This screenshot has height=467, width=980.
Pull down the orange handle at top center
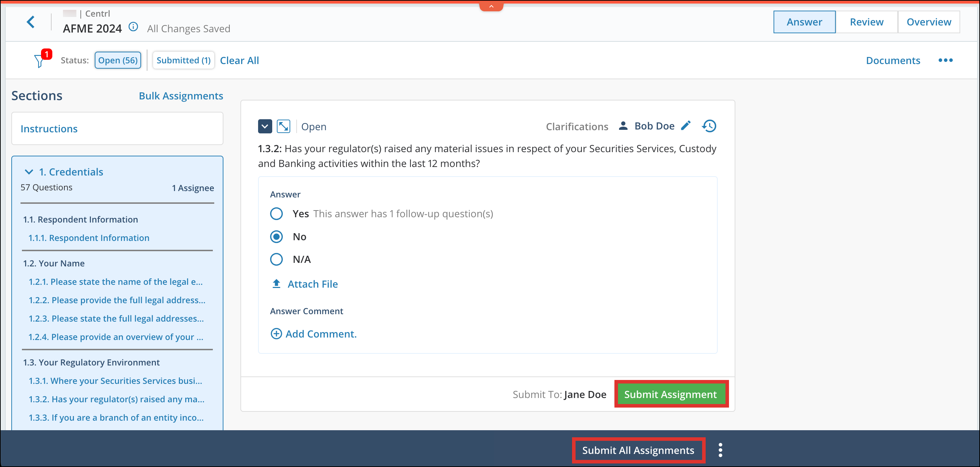click(x=491, y=6)
